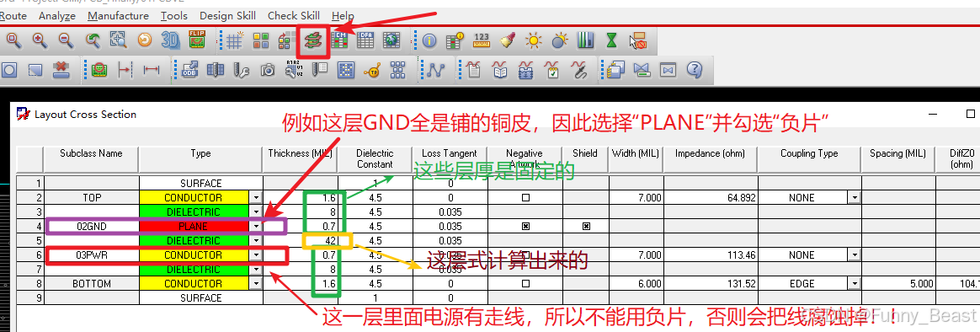This screenshot has height=332, width=980.
Task: Open Type dropdown for BOTTOM layer
Action: pos(256,284)
